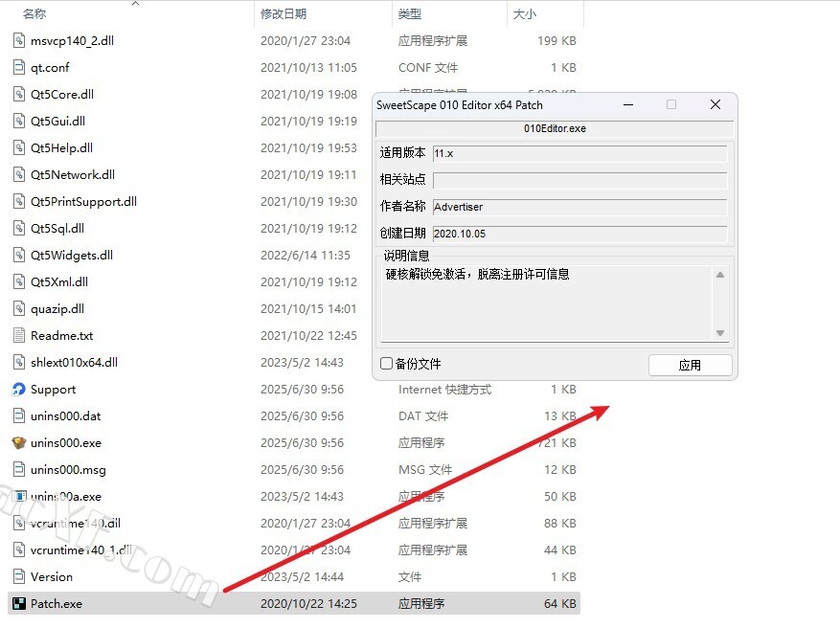Select the file name Qt5Network.dll
The height and width of the screenshot is (628, 840).
73,175
